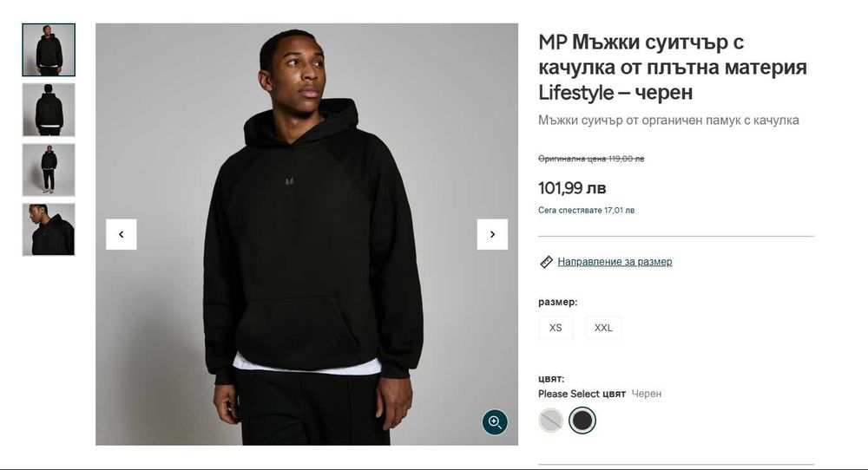Pick the crossed-out grey color swatch

point(551,421)
